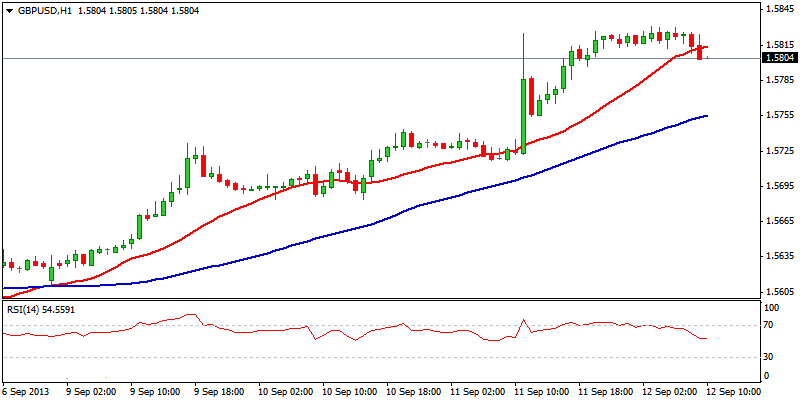Viewport: 800px width, 400px height.
Task: Click the OHLC values 1.5804 1.5805 1.5804 1.5804
Action: click(x=138, y=10)
